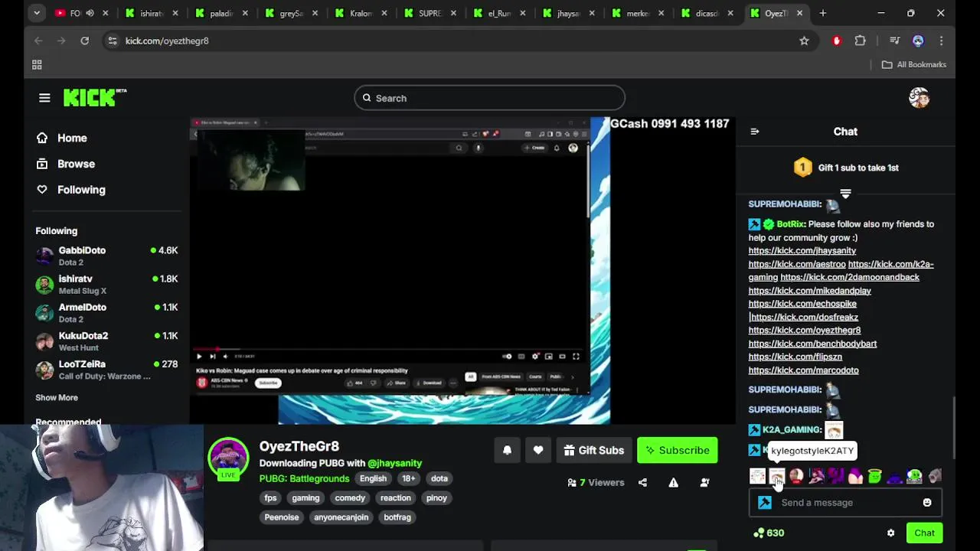The width and height of the screenshot is (980, 551).
Task: Click the comedy tag
Action: (350, 498)
